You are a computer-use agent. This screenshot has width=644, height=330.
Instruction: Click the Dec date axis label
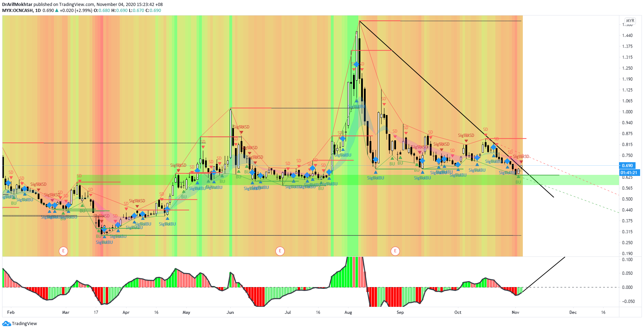[573, 312]
